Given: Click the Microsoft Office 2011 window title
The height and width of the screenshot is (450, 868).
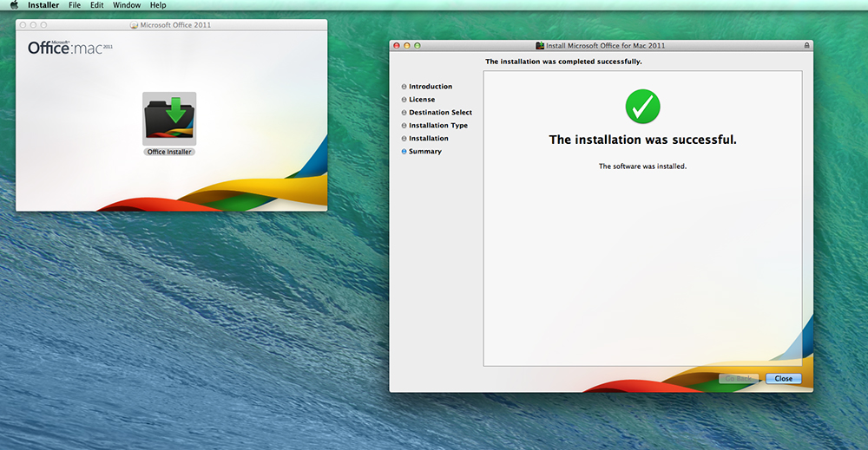Looking at the screenshot, I should [175, 25].
